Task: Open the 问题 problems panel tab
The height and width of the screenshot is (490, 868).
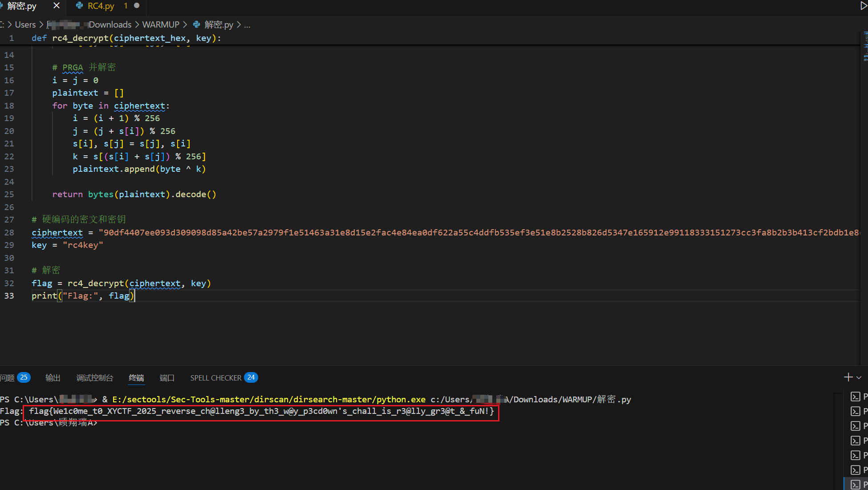Action: [8, 378]
